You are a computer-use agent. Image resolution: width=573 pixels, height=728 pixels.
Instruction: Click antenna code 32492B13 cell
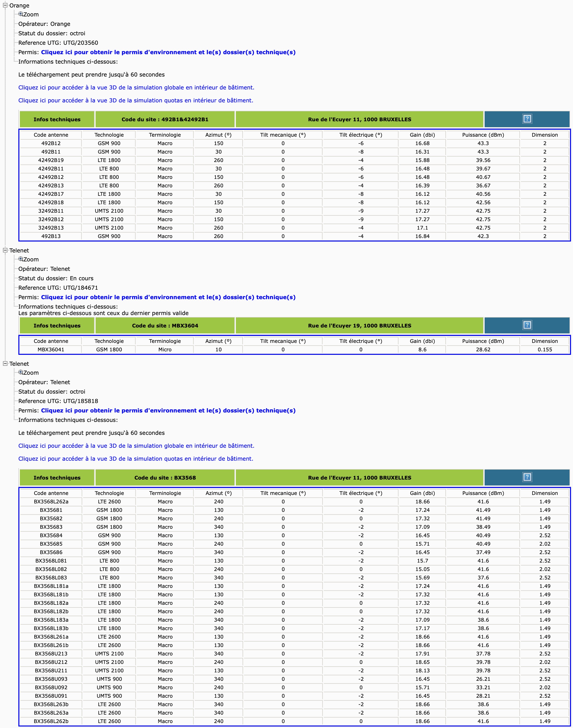(51, 228)
